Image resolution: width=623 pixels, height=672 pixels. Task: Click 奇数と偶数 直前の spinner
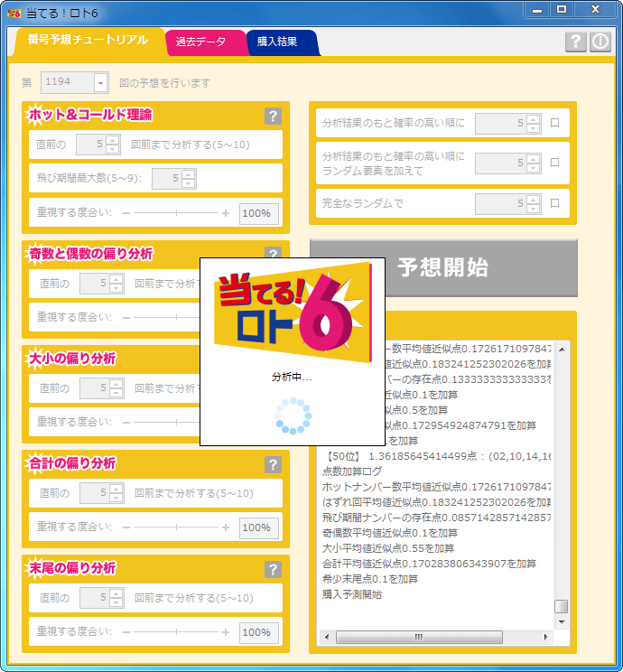(102, 284)
